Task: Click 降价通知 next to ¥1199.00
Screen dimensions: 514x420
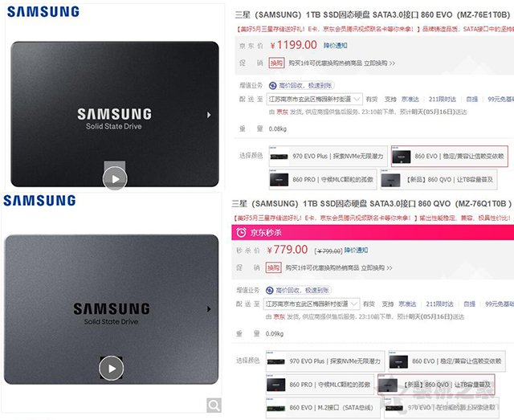Action: click(x=335, y=45)
